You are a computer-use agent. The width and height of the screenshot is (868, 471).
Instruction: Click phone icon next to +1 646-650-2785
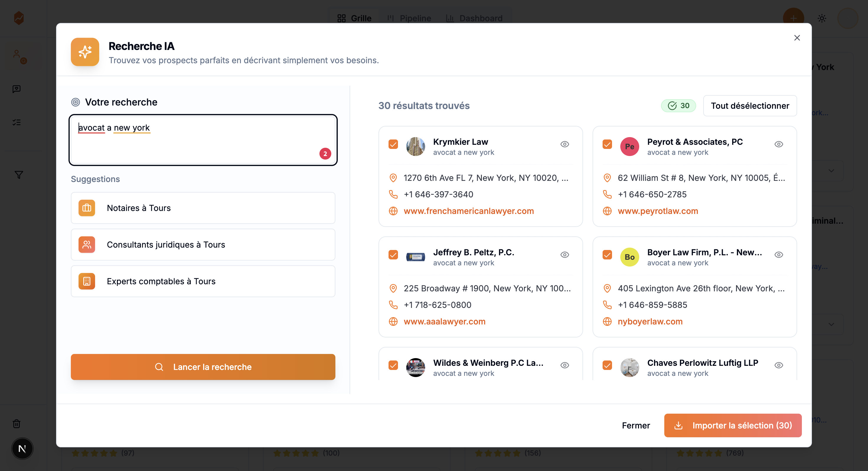tap(607, 194)
